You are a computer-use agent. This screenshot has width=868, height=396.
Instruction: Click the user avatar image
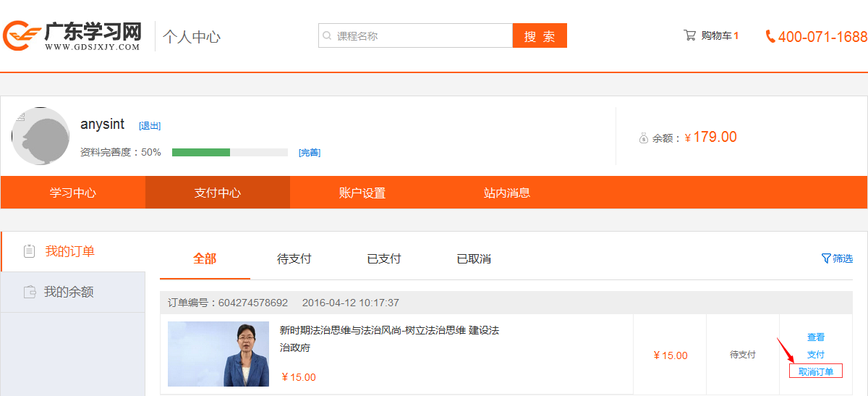[41, 136]
